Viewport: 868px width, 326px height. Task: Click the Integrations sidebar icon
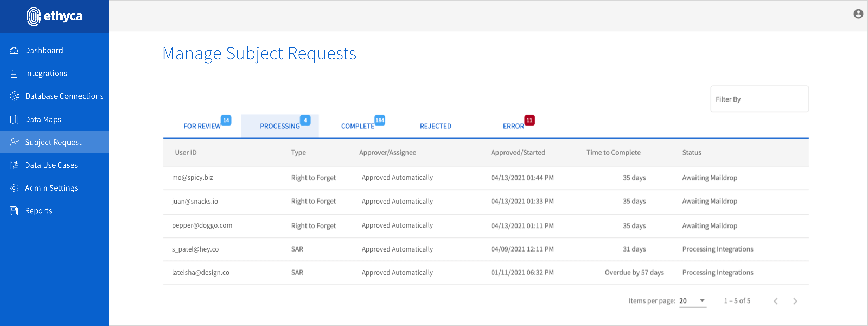(14, 73)
